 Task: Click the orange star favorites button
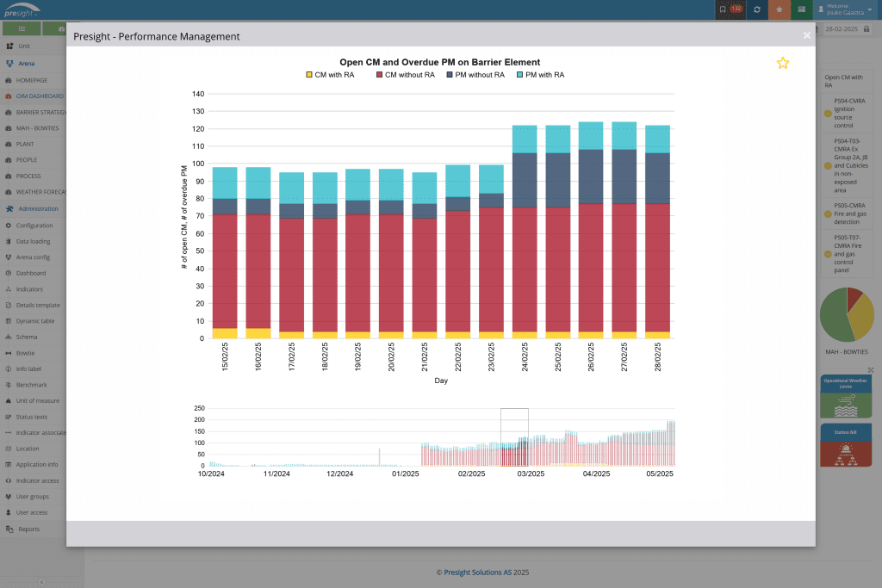click(x=779, y=9)
